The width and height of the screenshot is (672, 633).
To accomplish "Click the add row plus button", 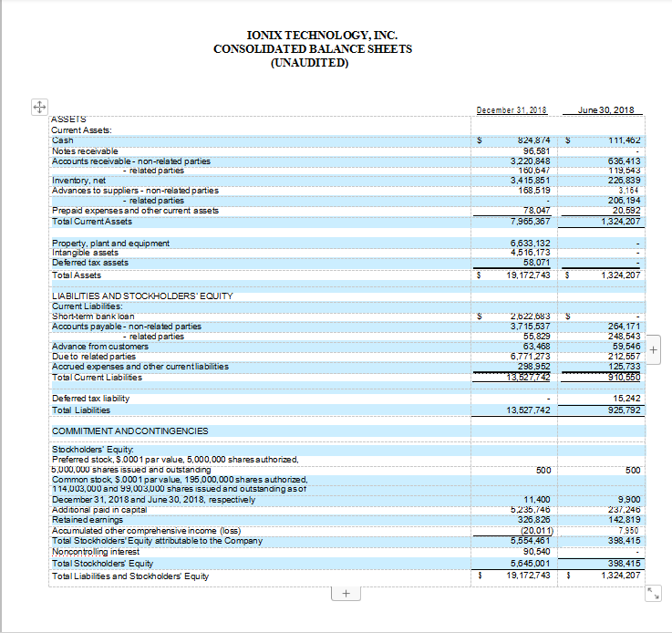I will (346, 594).
